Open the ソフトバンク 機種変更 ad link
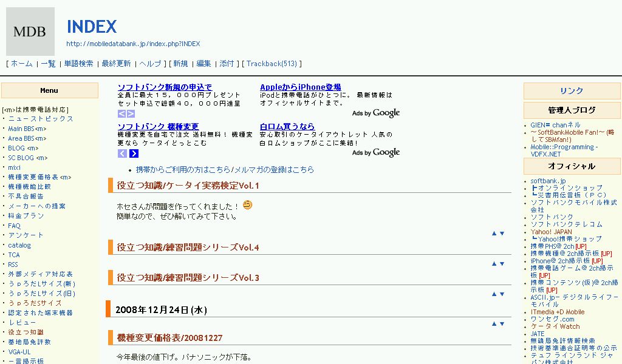The image size is (622, 364). pos(158,126)
